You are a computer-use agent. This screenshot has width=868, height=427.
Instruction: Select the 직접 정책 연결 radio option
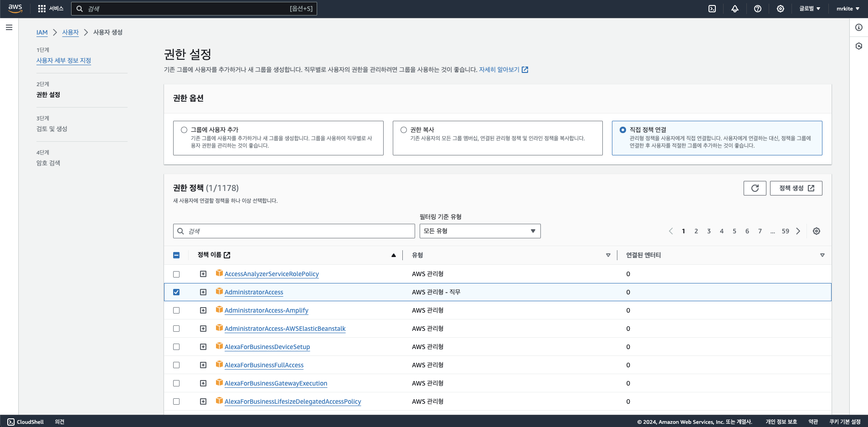[623, 130]
